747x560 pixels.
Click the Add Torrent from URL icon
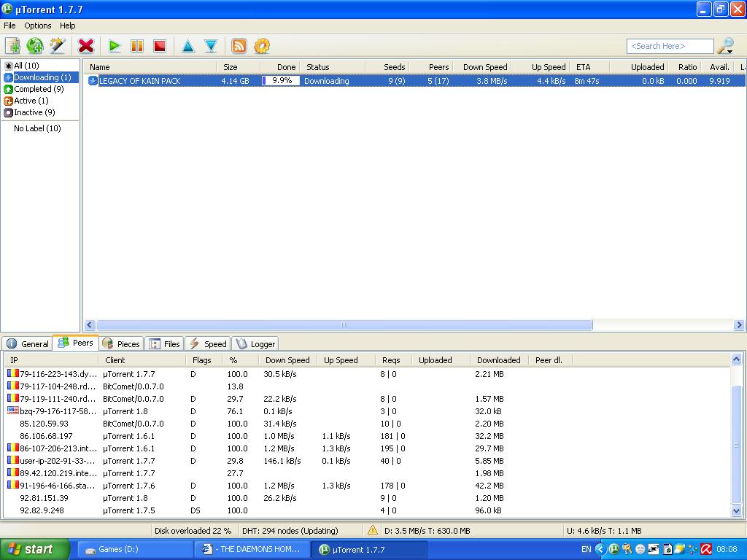[x=35, y=46]
